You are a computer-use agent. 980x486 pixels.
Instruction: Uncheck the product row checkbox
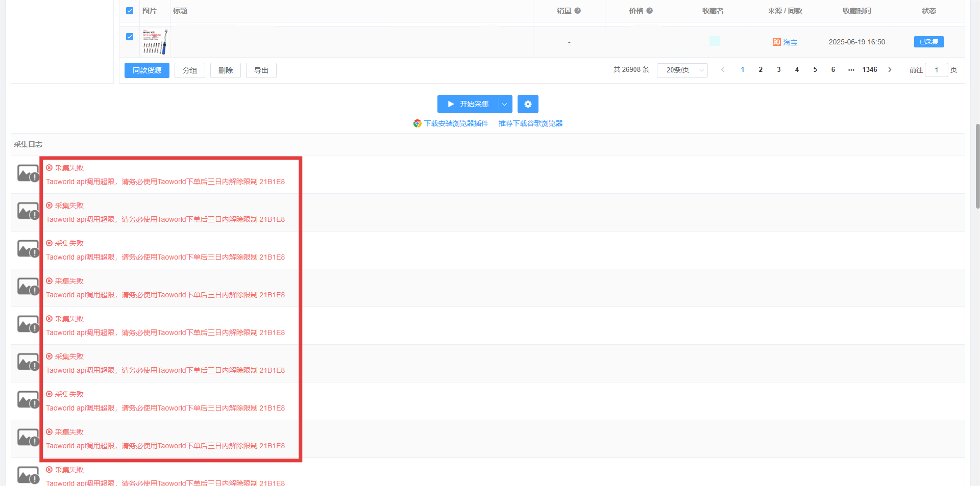click(130, 37)
